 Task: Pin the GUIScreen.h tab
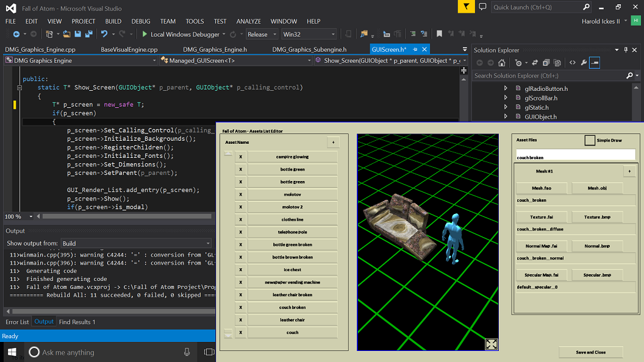coord(415,49)
